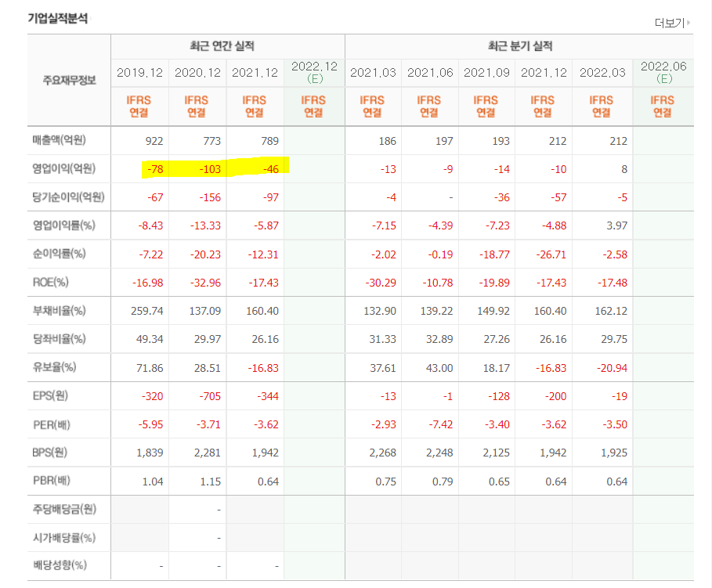
Task: Click the 2019.12 annual column header
Action: pyautogui.click(x=139, y=73)
